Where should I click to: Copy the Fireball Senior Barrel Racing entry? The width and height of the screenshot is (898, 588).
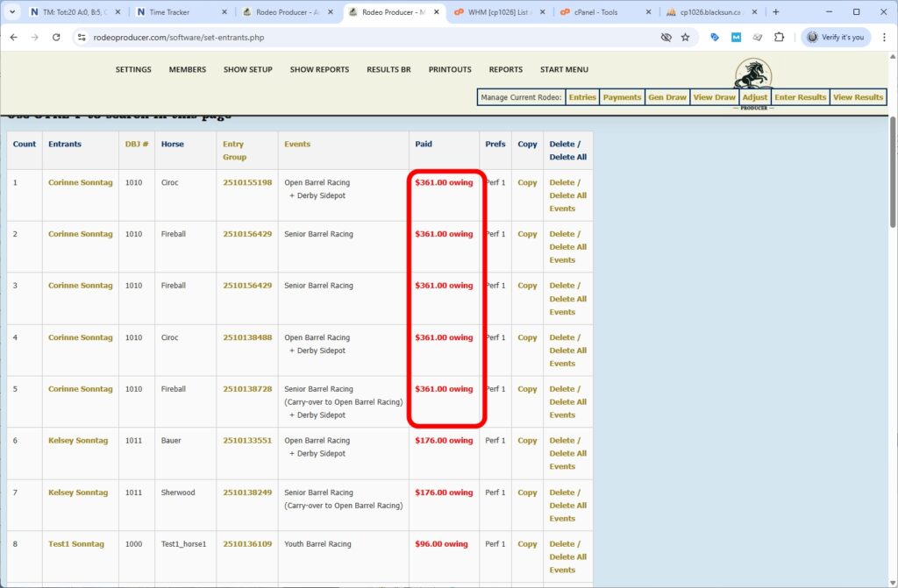(526, 234)
